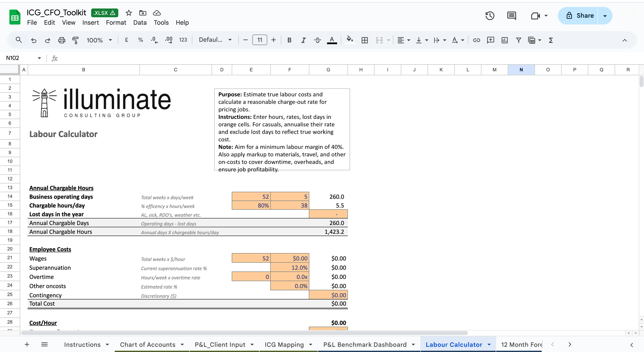Screen dimensions: 644x352
Task: Create a filter
Action: click(x=519, y=40)
